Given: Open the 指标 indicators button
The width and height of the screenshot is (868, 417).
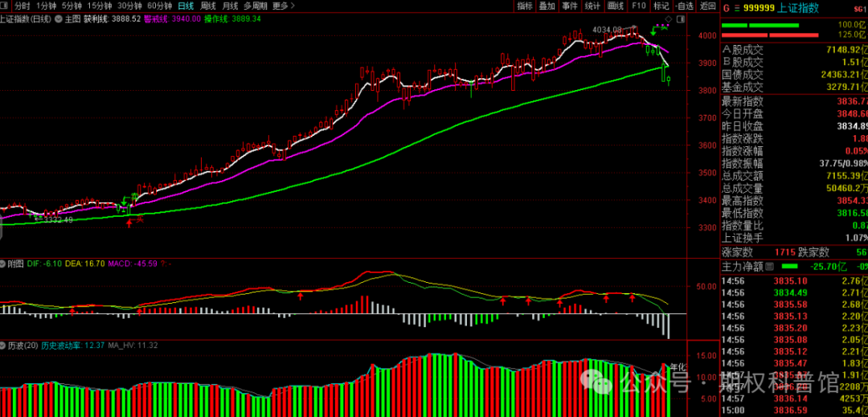Looking at the screenshot, I should point(525,6).
